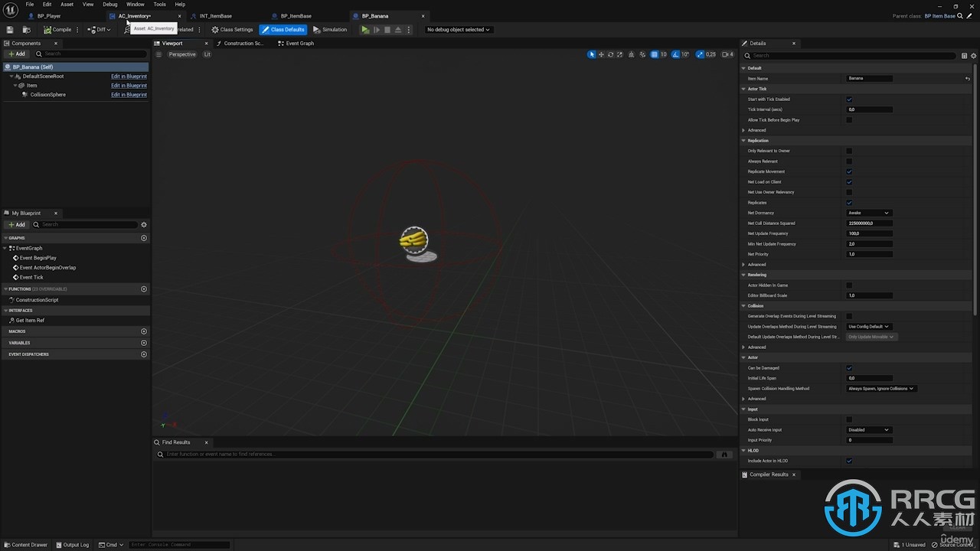Reset Item Name to default arrow
This screenshot has height=551, width=980.
click(967, 78)
